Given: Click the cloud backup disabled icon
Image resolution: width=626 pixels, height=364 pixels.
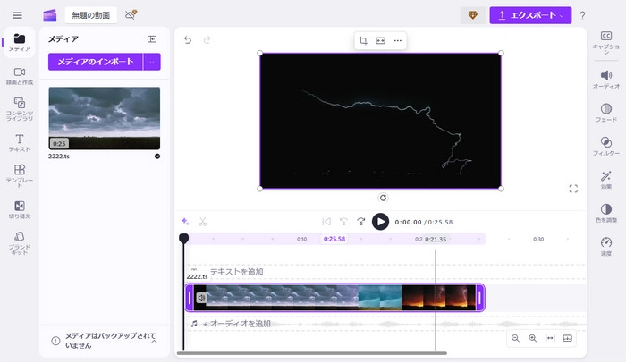Looking at the screenshot, I should tap(131, 15).
